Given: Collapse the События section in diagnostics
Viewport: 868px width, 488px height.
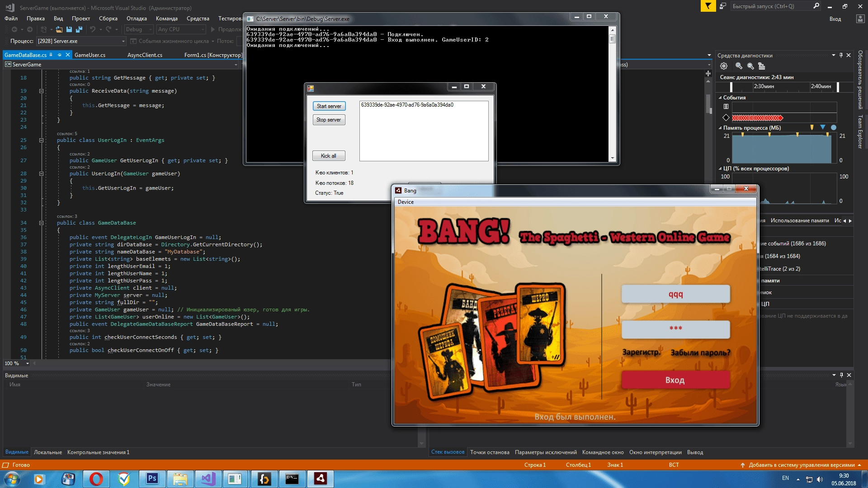Looking at the screenshot, I should pyautogui.click(x=720, y=98).
